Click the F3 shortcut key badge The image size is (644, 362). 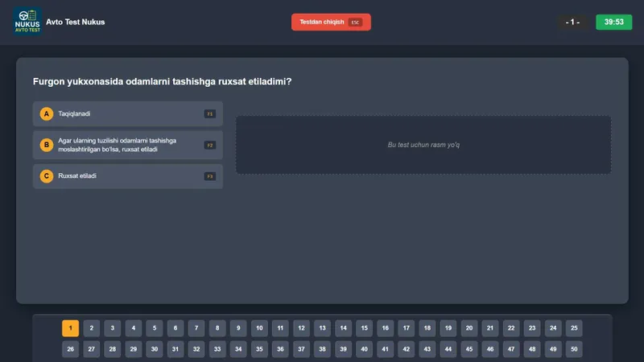[210, 176]
